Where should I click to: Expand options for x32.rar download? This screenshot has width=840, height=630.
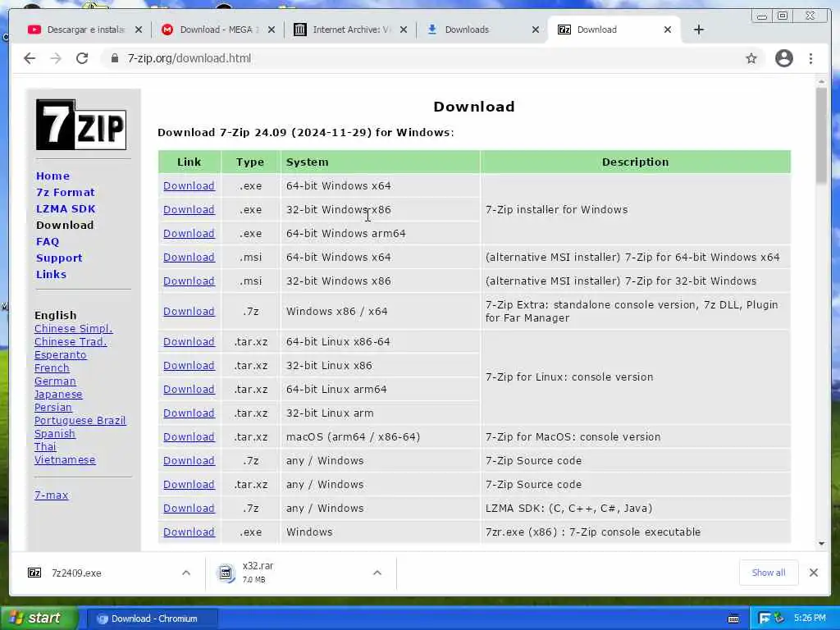tap(377, 573)
